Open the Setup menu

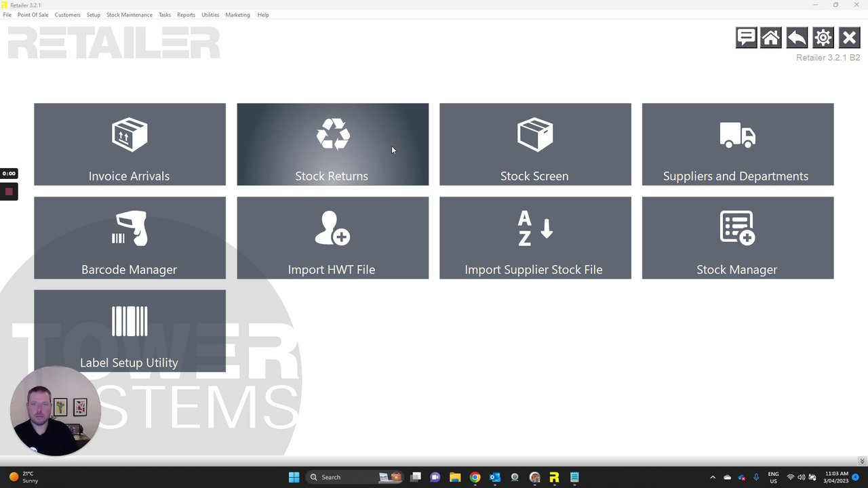click(93, 15)
